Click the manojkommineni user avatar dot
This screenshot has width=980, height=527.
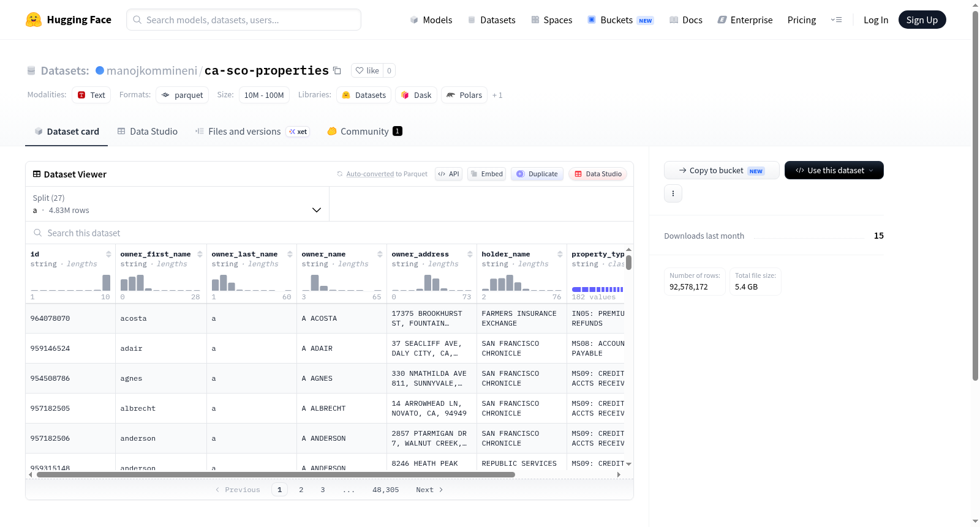[x=100, y=70]
